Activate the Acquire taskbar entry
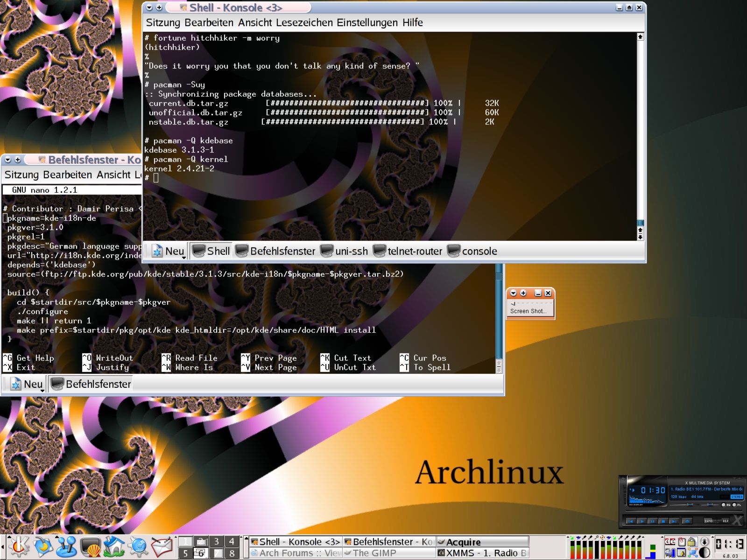Image resolution: width=747 pixels, height=560 pixels. (x=482, y=541)
